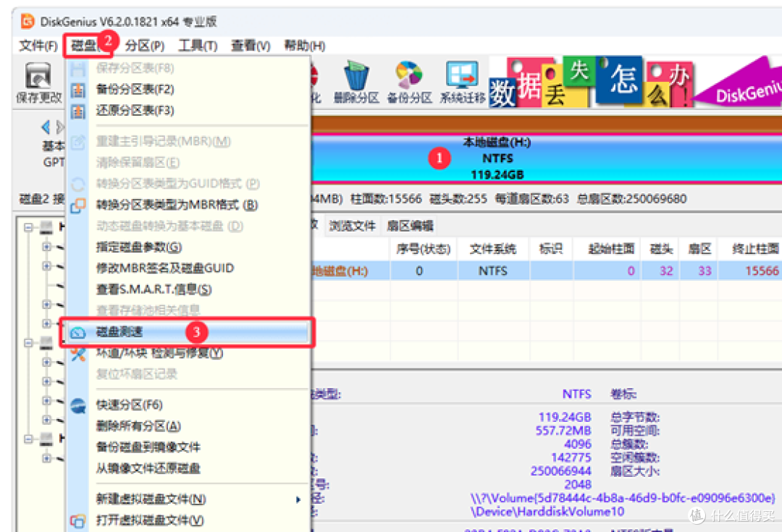The width and height of the screenshot is (782, 532).
Task: Choose 查看S.M.A.R.T.信息(S) menu entry
Action: 154,290
